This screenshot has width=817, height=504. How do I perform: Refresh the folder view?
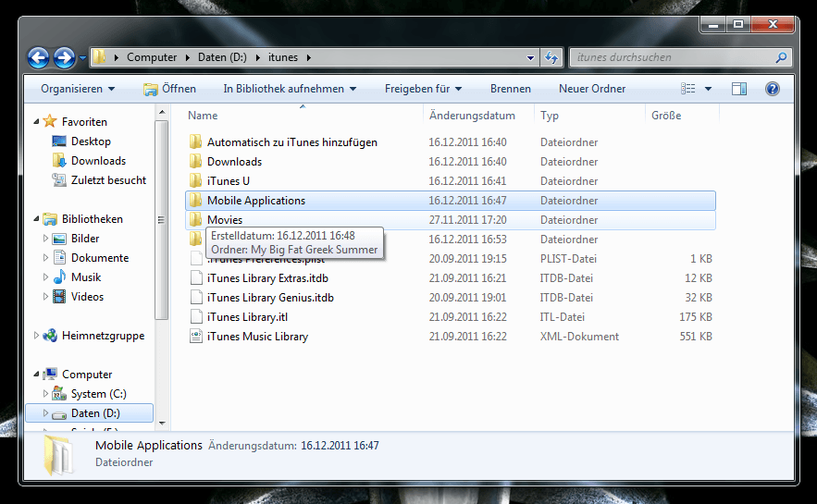click(551, 57)
